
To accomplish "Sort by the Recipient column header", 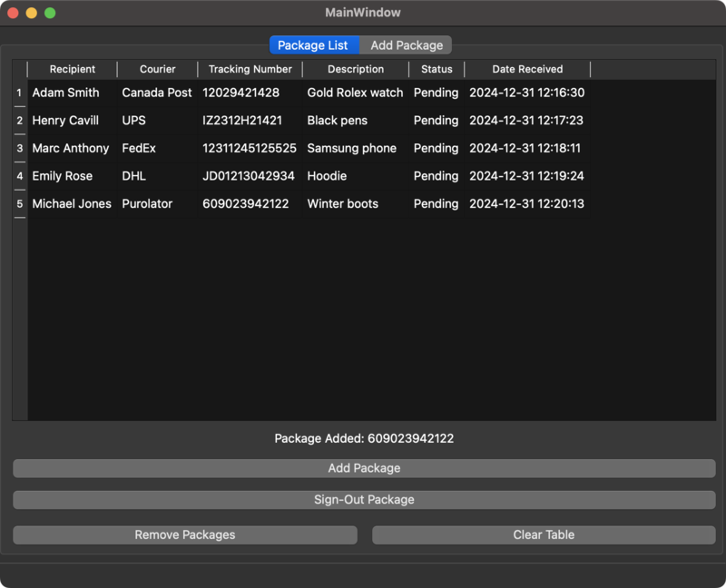I will [73, 69].
